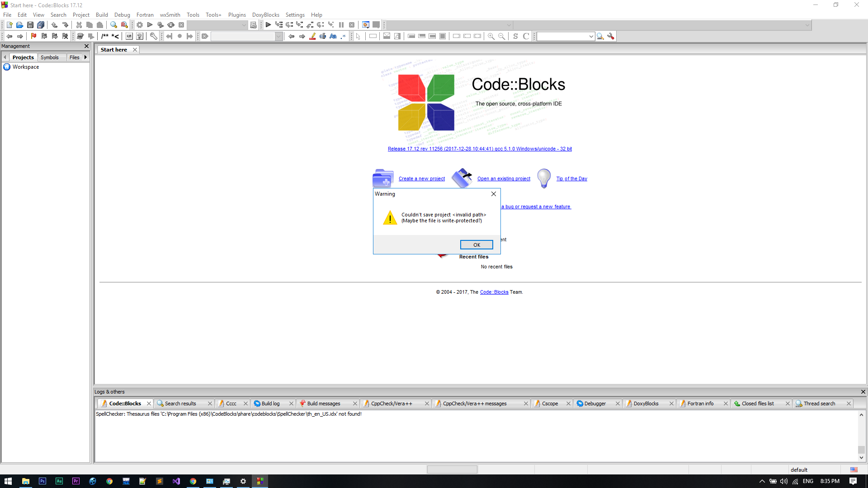Open the build target dropdown
868x488 pixels.
(x=244, y=25)
